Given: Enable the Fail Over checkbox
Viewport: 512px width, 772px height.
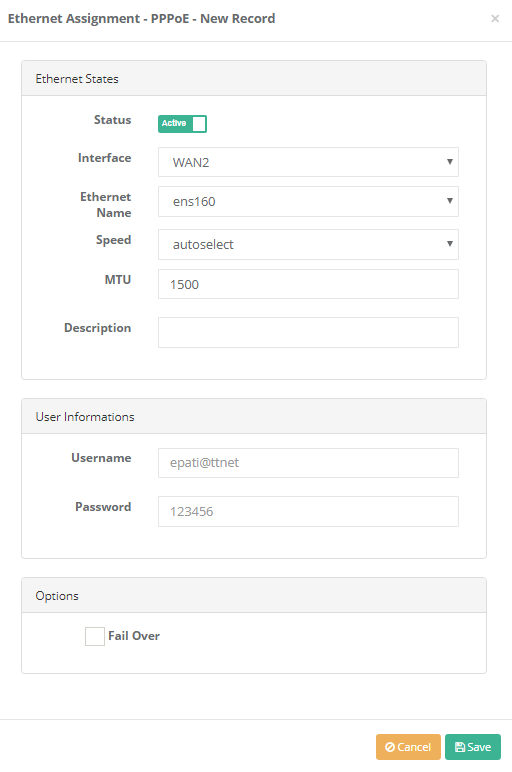Looking at the screenshot, I should tap(95, 636).
